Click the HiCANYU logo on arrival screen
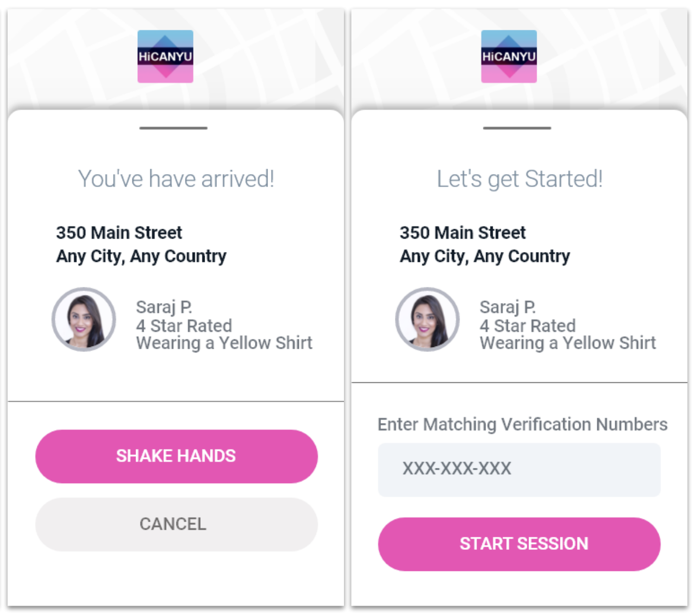This screenshot has height=616, width=695. [165, 56]
